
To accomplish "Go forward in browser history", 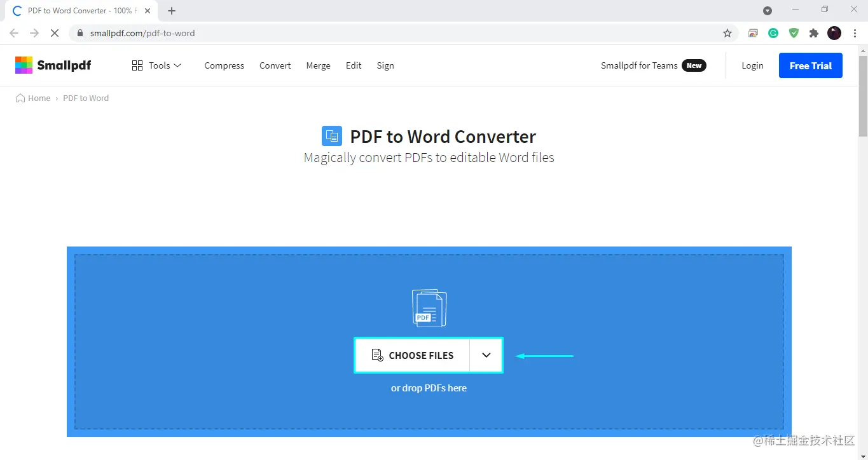I will pyautogui.click(x=34, y=33).
